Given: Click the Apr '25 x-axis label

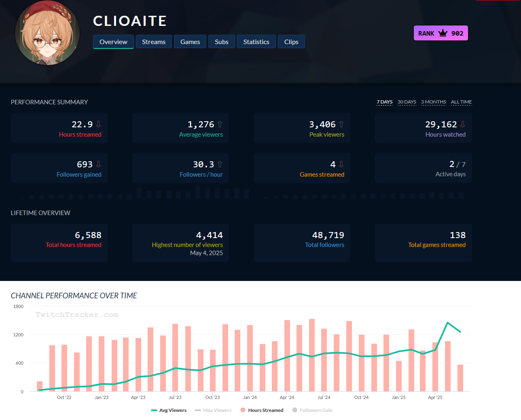Looking at the screenshot, I should [435, 397].
